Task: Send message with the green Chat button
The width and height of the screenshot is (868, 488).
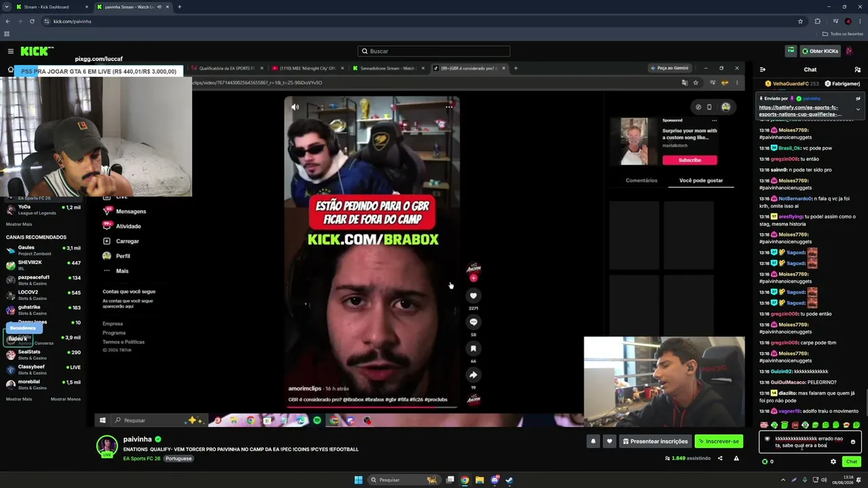Action: [x=852, y=462]
